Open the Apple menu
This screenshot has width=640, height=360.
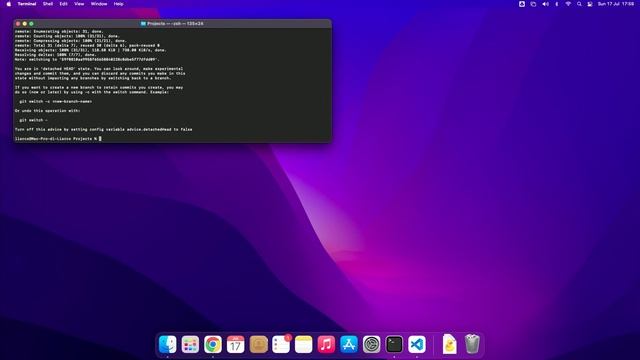[x=9, y=4]
